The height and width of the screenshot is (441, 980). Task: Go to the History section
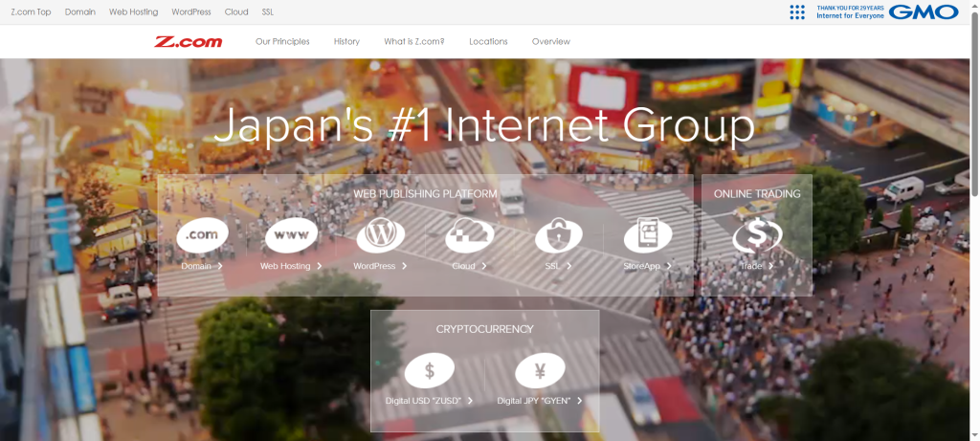pos(346,42)
